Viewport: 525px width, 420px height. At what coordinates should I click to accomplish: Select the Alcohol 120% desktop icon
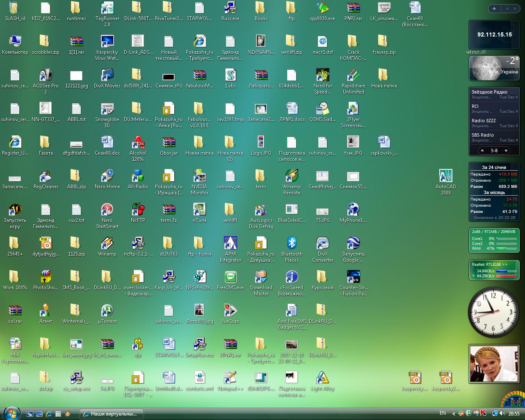click(138, 143)
